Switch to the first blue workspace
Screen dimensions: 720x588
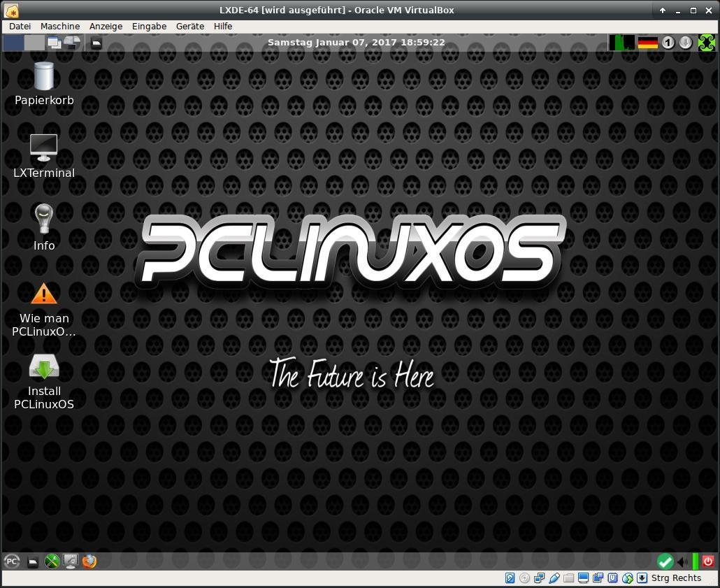coord(13,43)
